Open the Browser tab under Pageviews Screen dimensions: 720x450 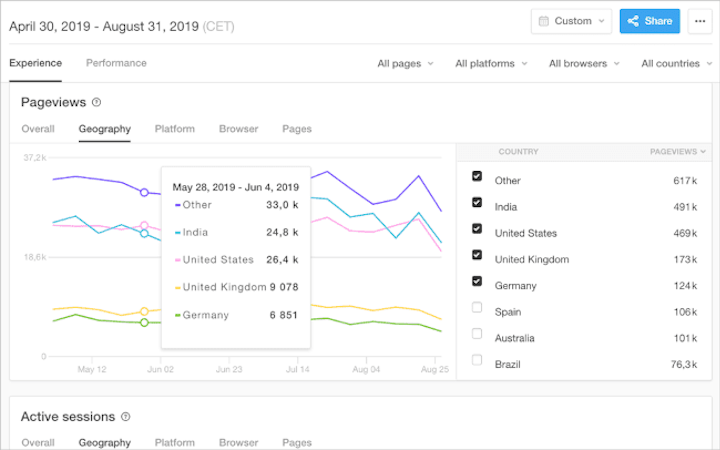[x=239, y=129]
